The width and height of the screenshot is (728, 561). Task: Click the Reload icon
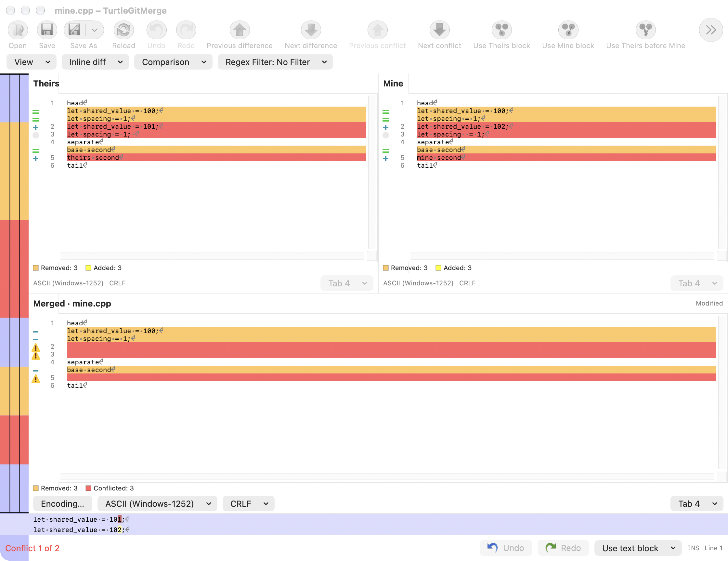click(x=124, y=30)
